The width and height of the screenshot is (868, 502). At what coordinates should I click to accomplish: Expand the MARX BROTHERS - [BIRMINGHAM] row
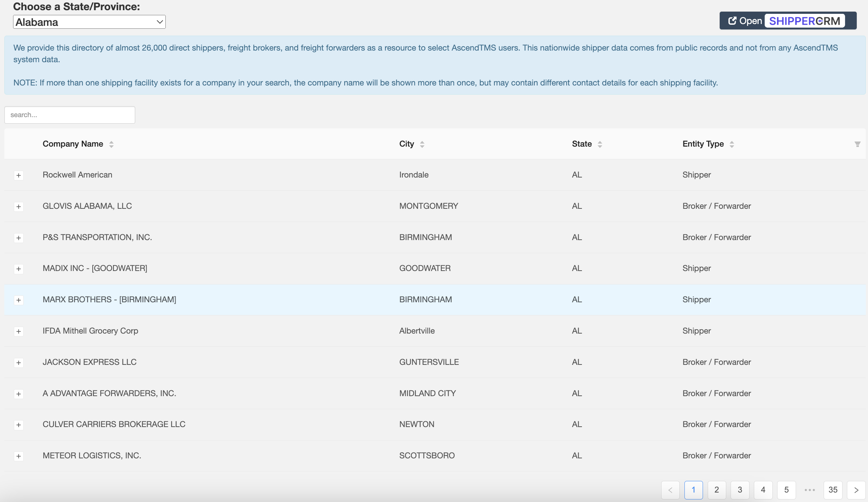[19, 300]
